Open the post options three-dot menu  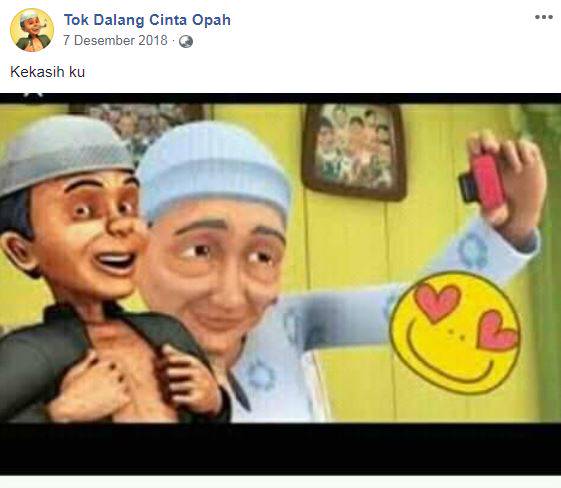click(543, 17)
